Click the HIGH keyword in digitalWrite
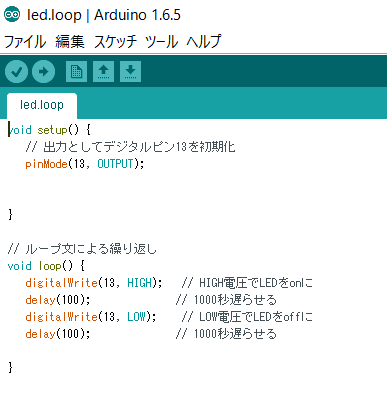 [139, 283]
